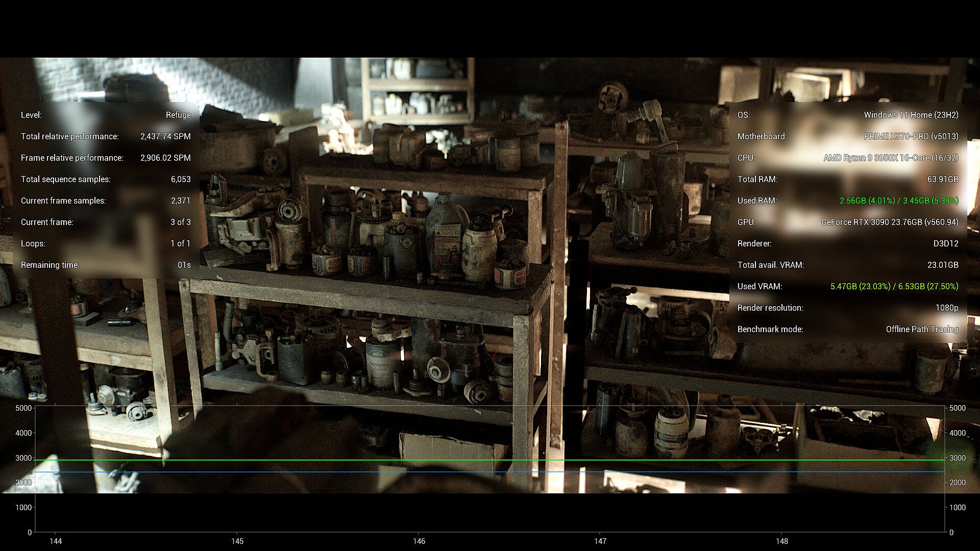This screenshot has width=980, height=551.
Task: Click the Windows 11 Home OS entry
Action: point(911,115)
